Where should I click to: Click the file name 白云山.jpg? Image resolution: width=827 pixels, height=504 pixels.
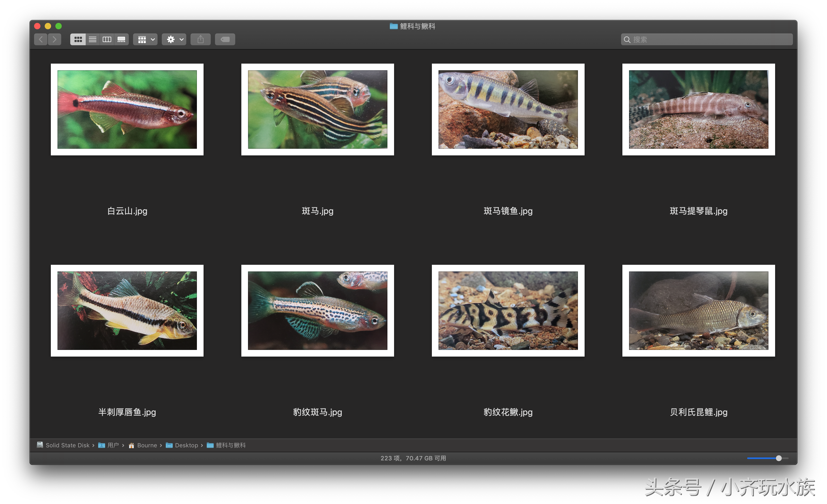click(127, 211)
